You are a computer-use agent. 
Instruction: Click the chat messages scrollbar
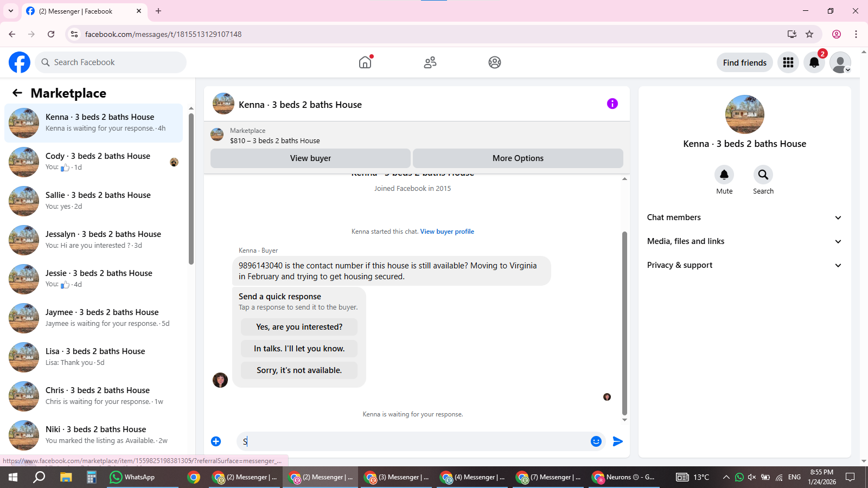[624, 323]
